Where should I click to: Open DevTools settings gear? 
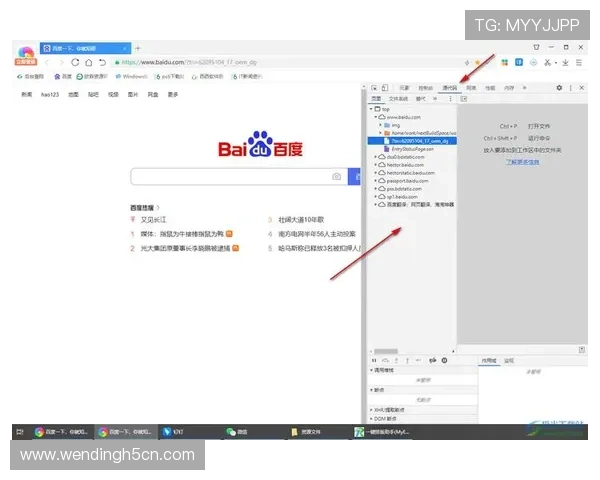(559, 88)
